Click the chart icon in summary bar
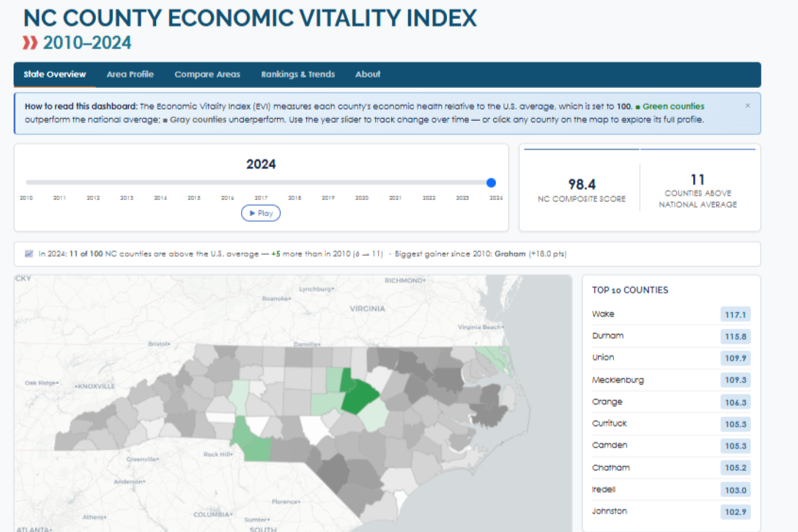 (x=29, y=254)
